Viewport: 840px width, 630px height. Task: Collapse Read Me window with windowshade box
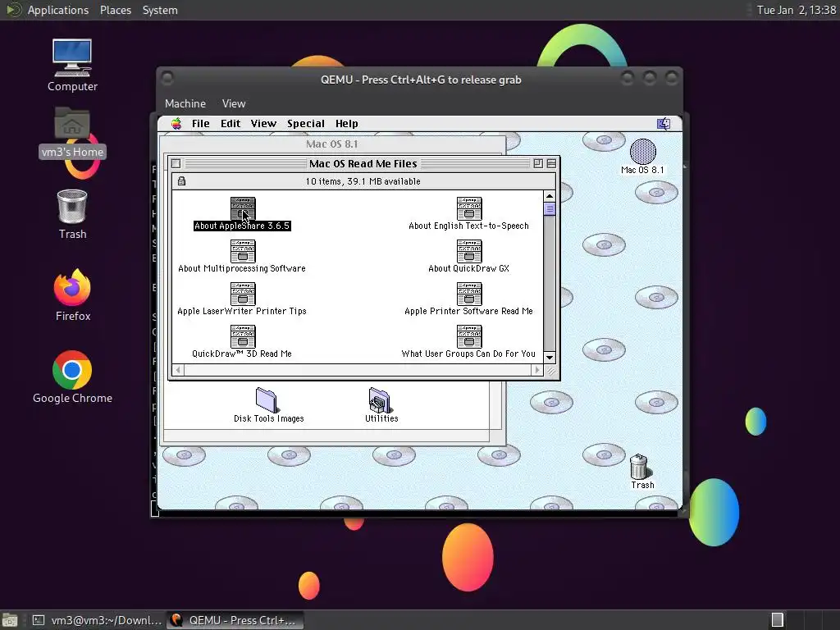point(551,163)
